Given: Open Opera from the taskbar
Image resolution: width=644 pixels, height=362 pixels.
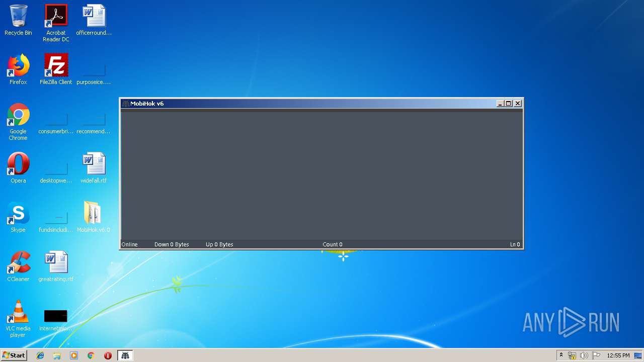Looking at the screenshot, I should tap(108, 355).
